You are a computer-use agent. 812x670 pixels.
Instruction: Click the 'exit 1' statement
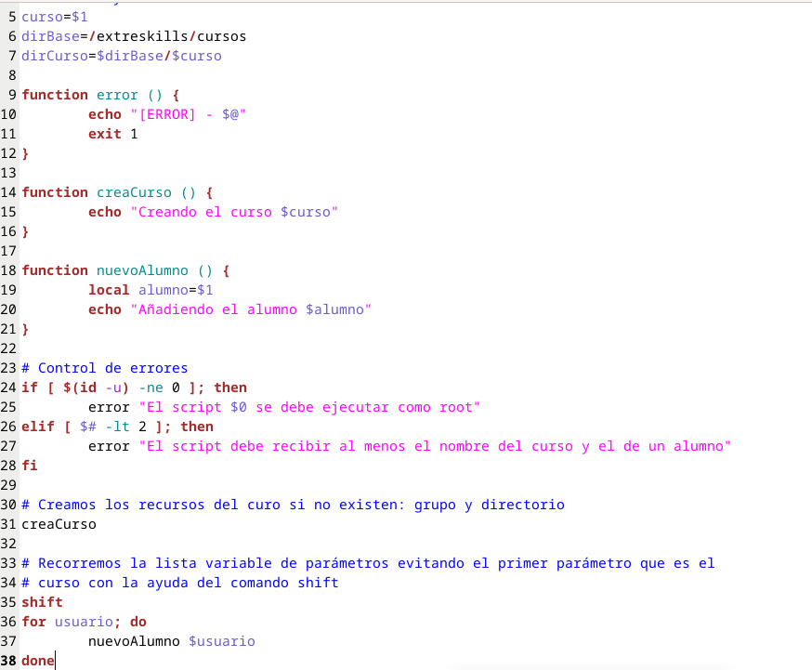112,134
